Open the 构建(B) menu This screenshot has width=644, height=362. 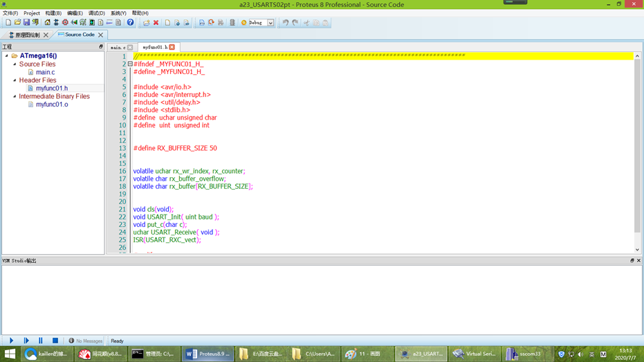[53, 13]
